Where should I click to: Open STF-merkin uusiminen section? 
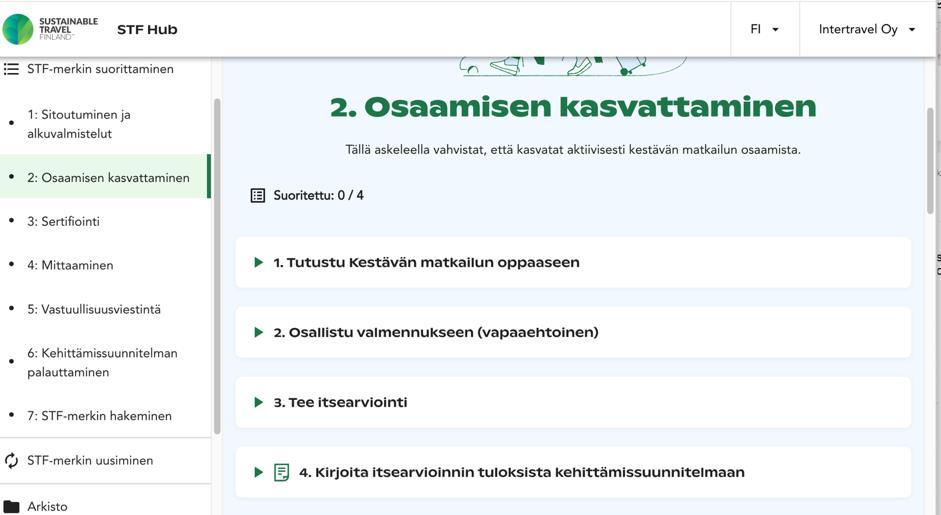[90, 460]
